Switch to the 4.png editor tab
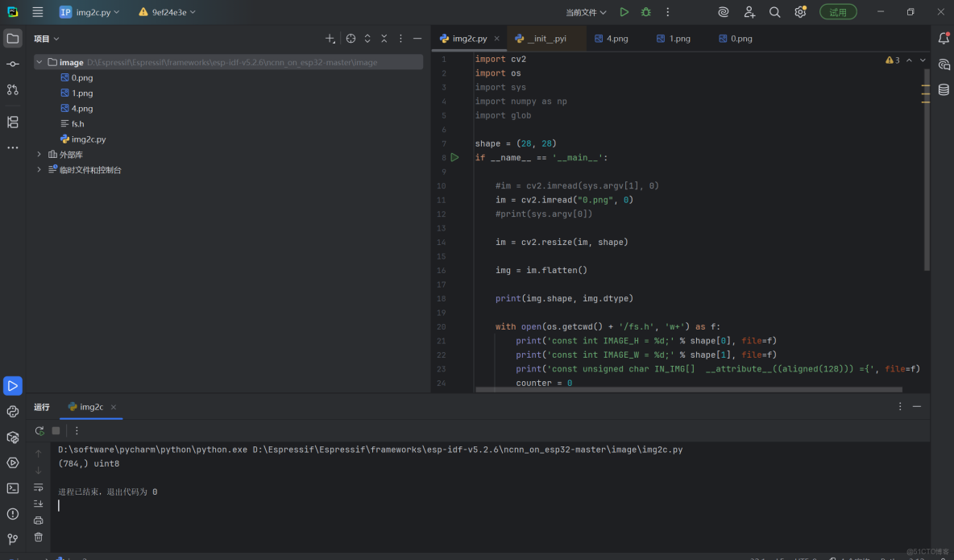The width and height of the screenshot is (954, 560). click(616, 39)
